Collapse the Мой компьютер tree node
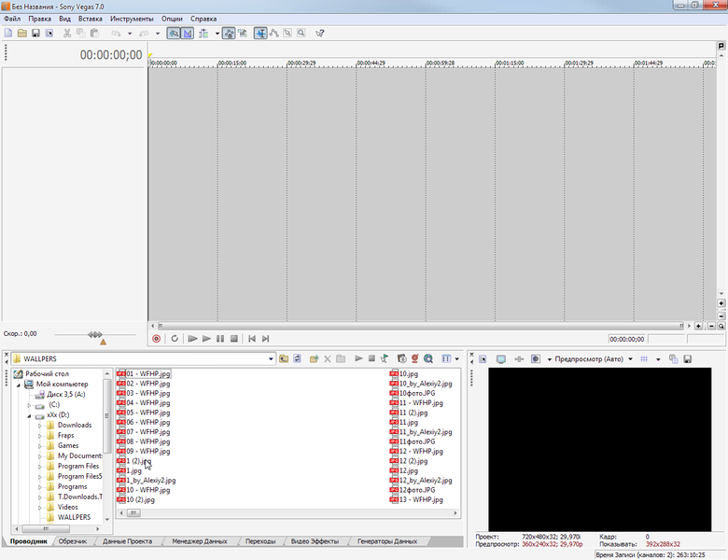The image size is (728, 560). (19, 385)
